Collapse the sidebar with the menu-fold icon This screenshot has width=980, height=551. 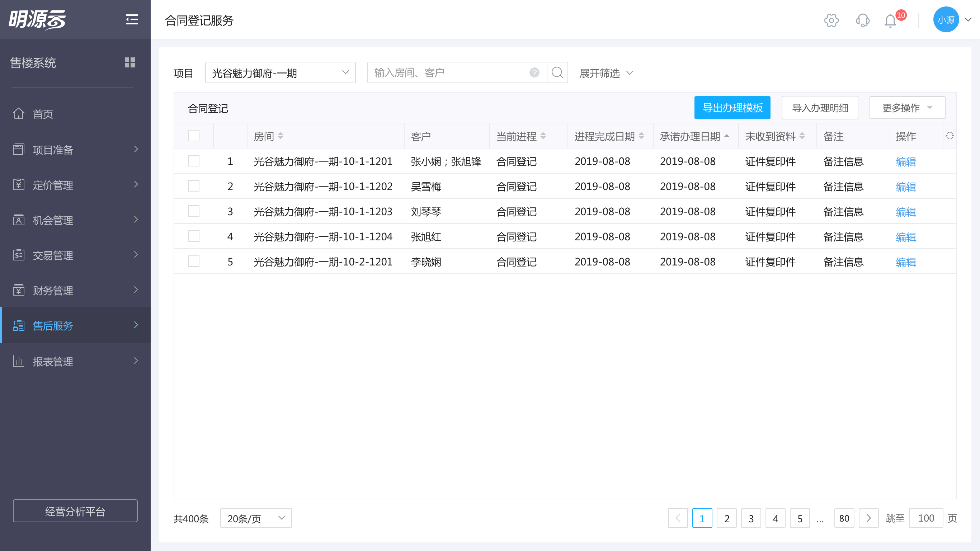pyautogui.click(x=132, y=19)
